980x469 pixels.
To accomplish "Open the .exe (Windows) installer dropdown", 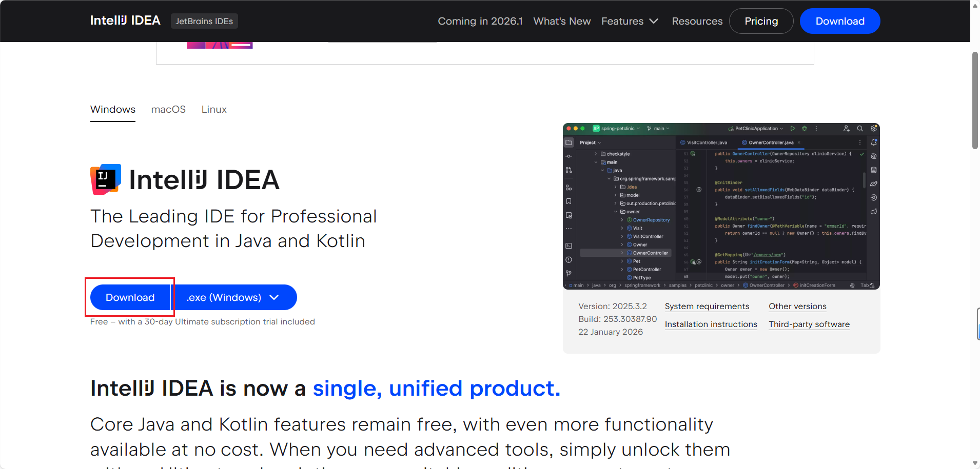I will point(234,297).
